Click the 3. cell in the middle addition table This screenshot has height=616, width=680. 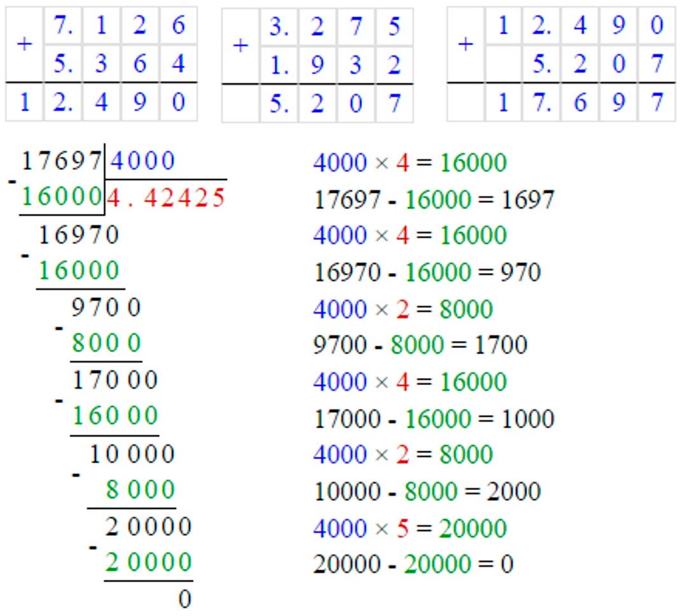click(279, 27)
